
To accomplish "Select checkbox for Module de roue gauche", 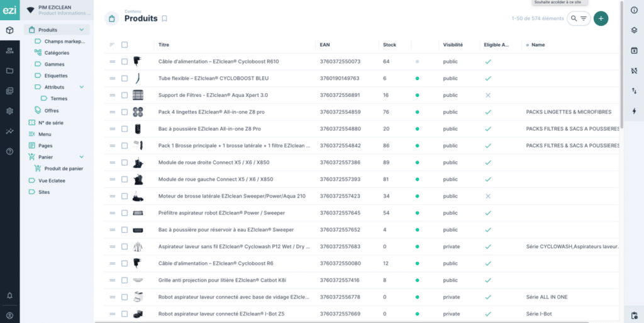I will [x=125, y=179].
